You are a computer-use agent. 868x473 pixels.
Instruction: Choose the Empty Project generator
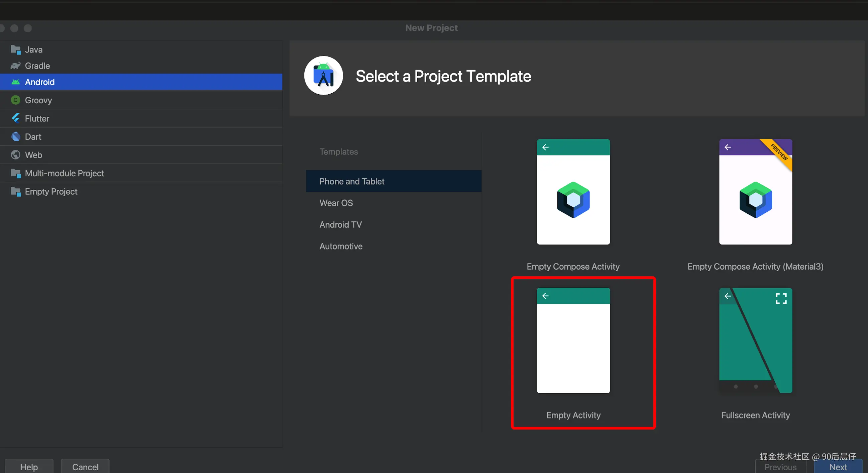(x=51, y=191)
